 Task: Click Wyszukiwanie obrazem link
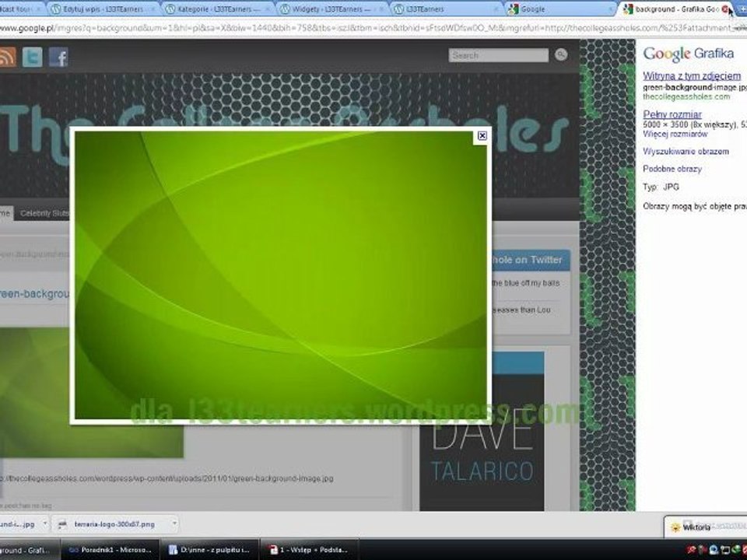click(686, 152)
